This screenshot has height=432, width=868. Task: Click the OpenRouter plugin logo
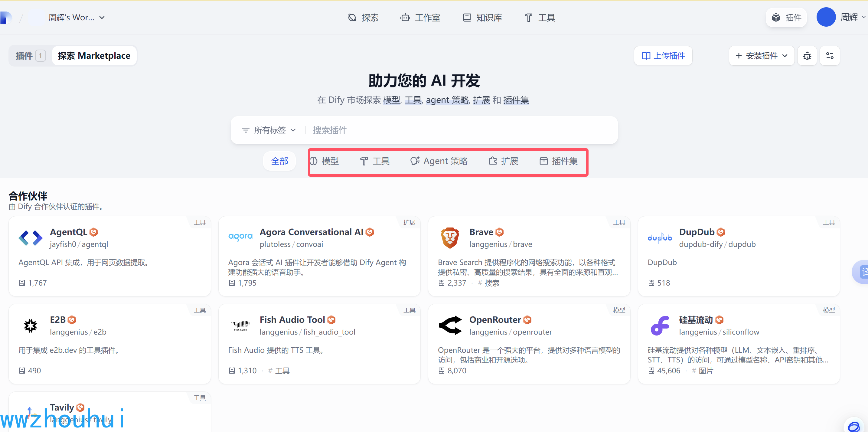450,326
